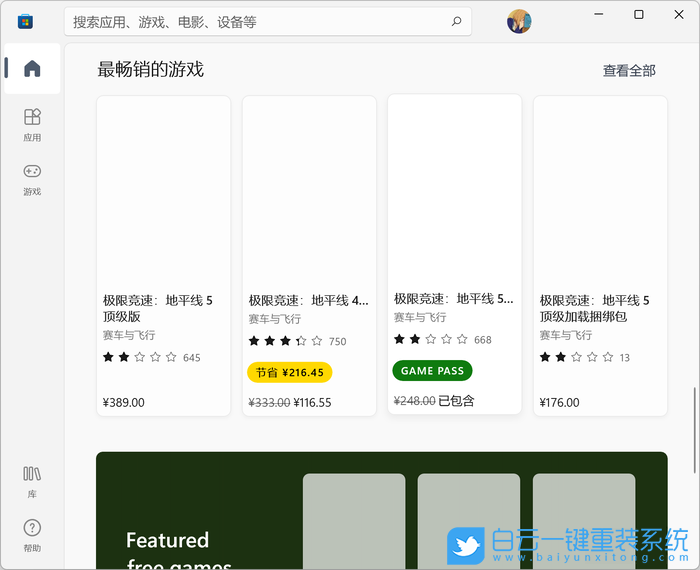Click the ¥116.55 discounted price
This screenshot has height=570, width=700.
click(x=312, y=403)
